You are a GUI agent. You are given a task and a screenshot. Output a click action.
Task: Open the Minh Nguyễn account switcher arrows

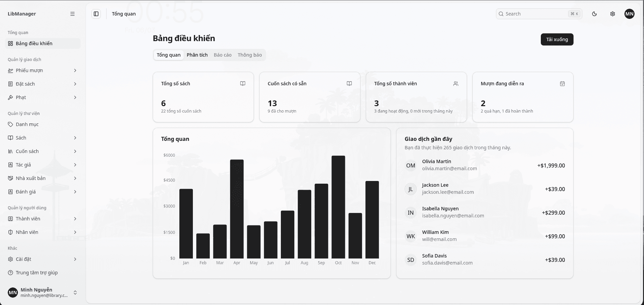click(x=75, y=293)
